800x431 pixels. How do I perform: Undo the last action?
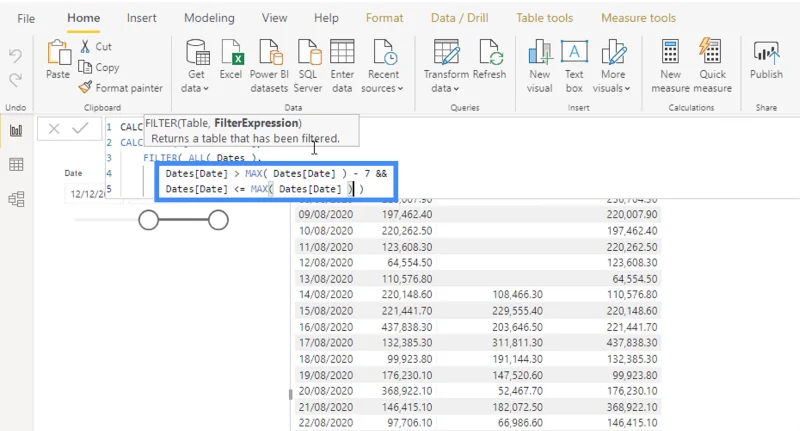(15, 55)
